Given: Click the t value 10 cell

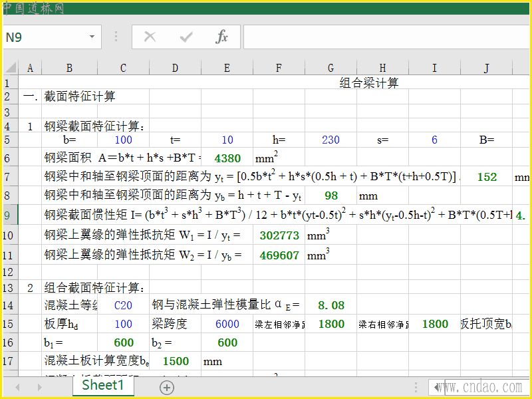Looking at the screenshot, I should click(x=227, y=140).
